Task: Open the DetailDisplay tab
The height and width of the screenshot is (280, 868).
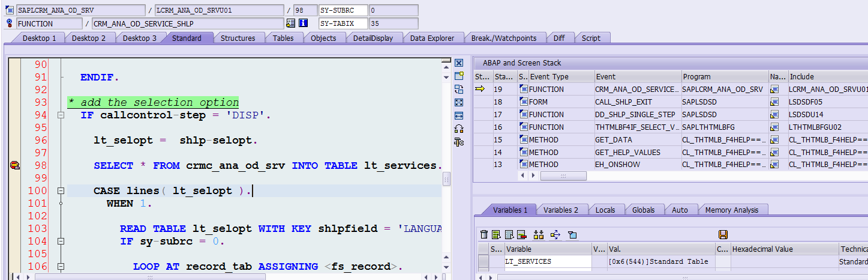Action: [373, 38]
